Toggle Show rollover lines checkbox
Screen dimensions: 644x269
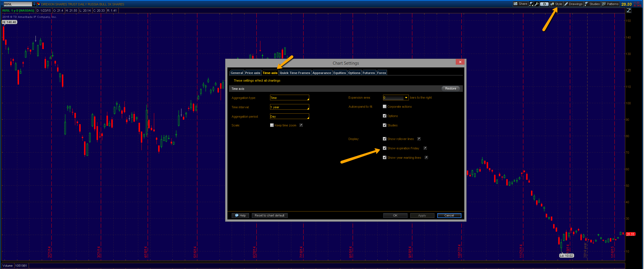(384, 139)
